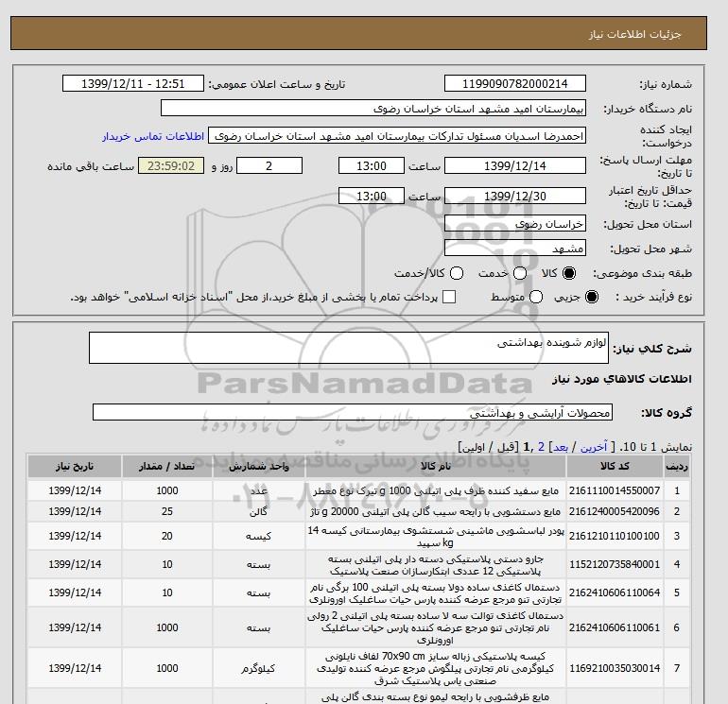Open اطلاعات تماس خریدار link
Screen dimensions: 728x704
coord(153,136)
